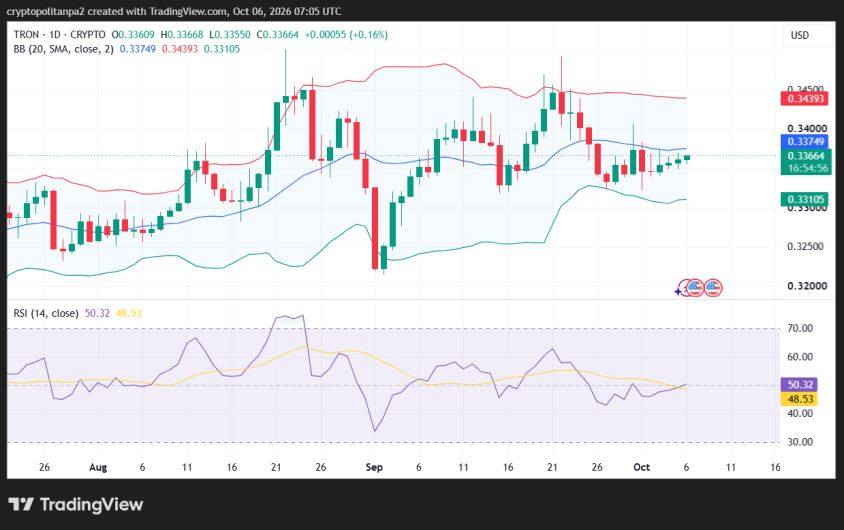Click the 60.00 RSI axis label

[800, 357]
